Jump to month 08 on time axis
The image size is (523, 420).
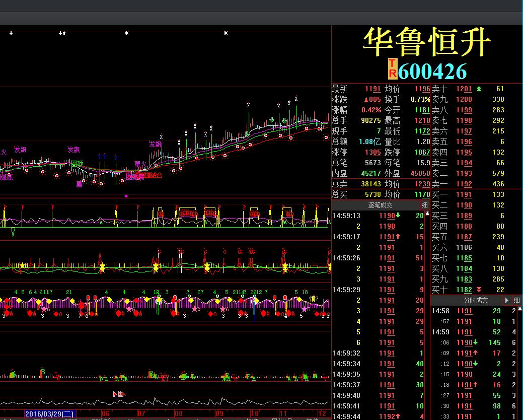pyautogui.click(x=179, y=414)
